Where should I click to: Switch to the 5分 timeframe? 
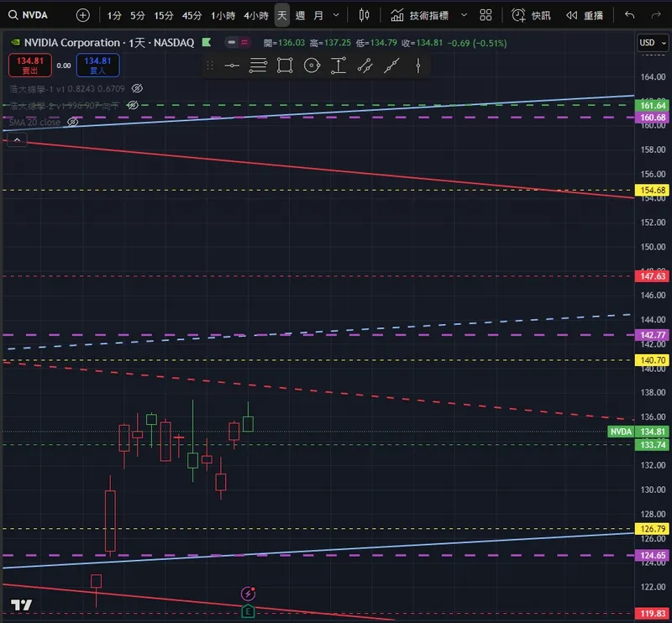click(138, 16)
